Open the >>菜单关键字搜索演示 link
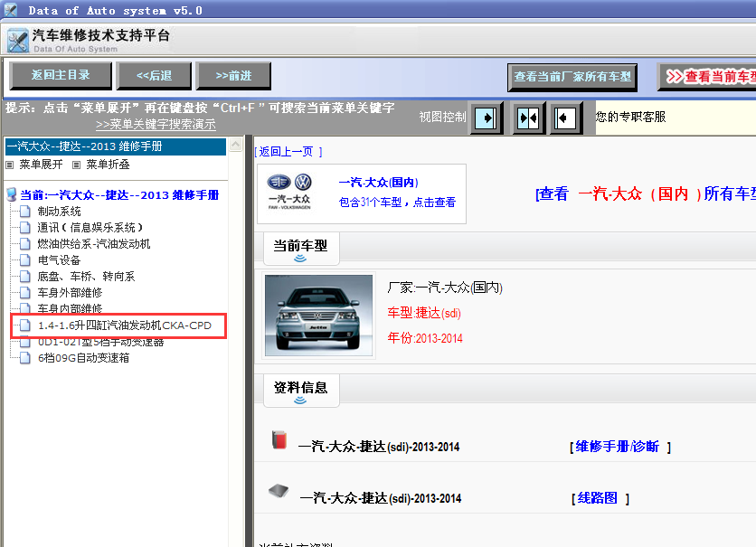The height and width of the screenshot is (547, 756). (156, 125)
